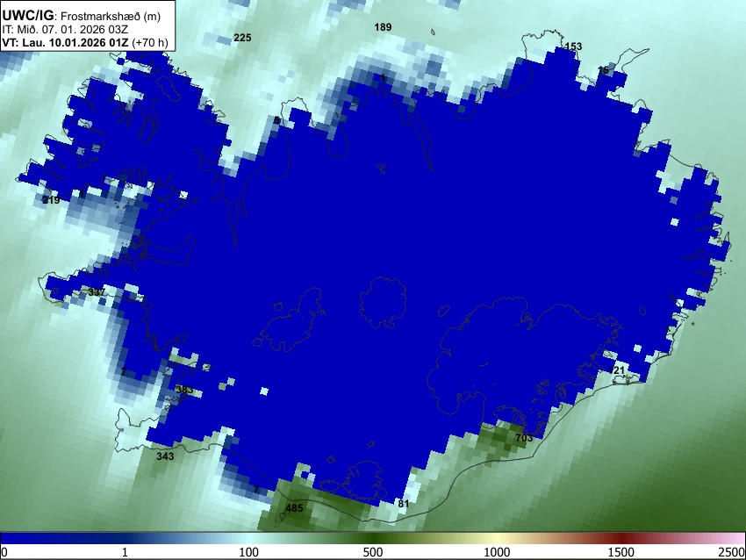
Task: Click the legend label 500
Action: pyautogui.click(x=372, y=552)
